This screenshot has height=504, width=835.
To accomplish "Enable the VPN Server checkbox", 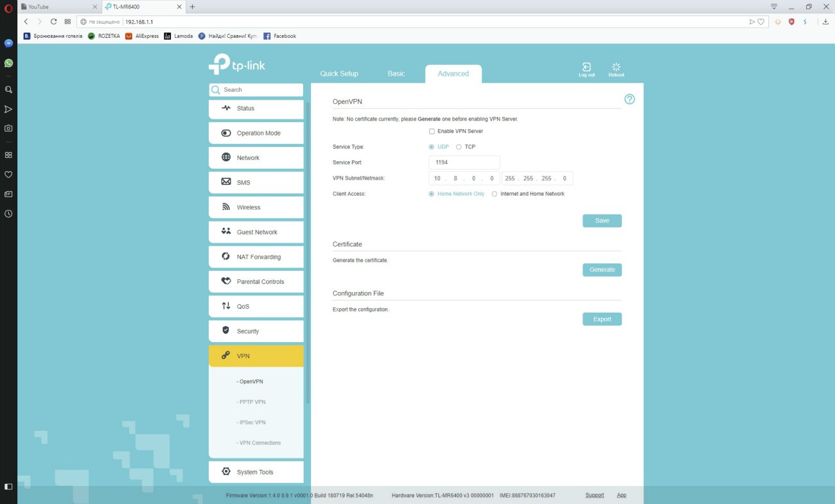I will (432, 131).
